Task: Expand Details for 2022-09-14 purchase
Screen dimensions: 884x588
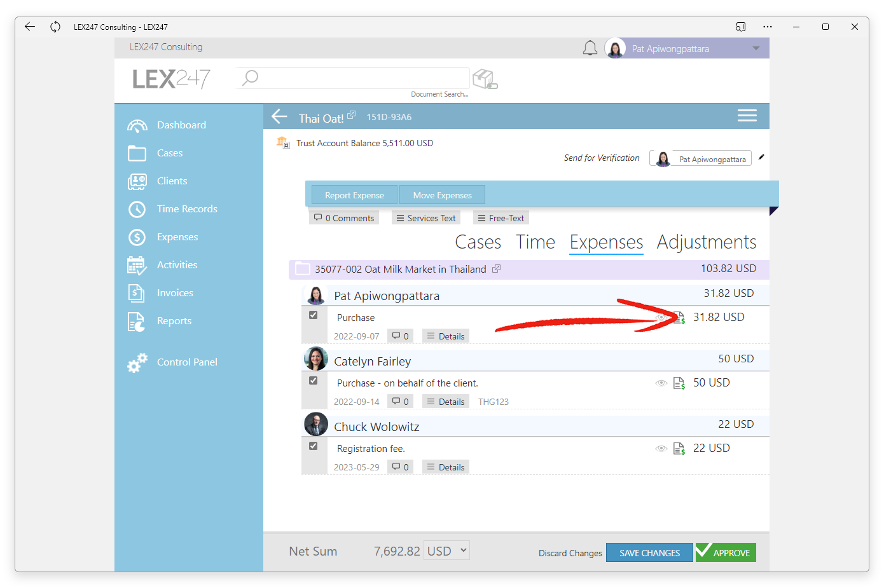Action: (x=446, y=402)
